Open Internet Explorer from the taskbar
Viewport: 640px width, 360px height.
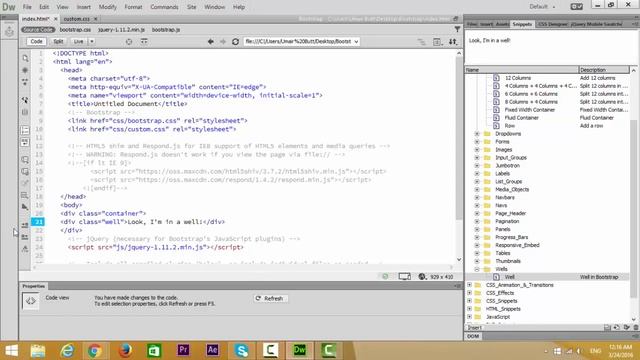click(x=67, y=351)
